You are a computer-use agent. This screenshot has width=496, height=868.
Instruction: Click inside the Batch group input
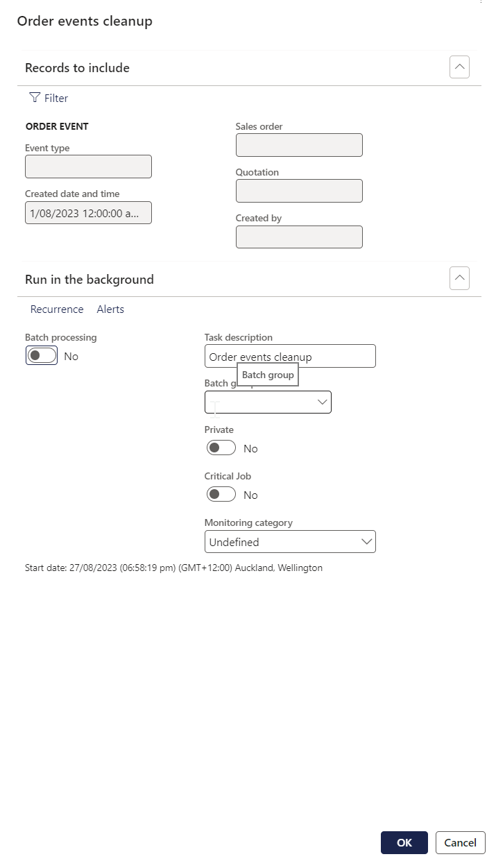pos(264,402)
